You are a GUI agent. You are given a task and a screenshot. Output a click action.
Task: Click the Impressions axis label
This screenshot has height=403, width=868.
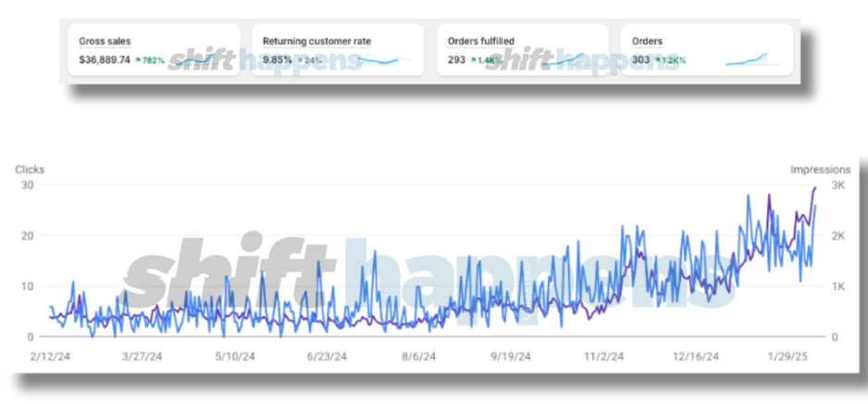(821, 170)
